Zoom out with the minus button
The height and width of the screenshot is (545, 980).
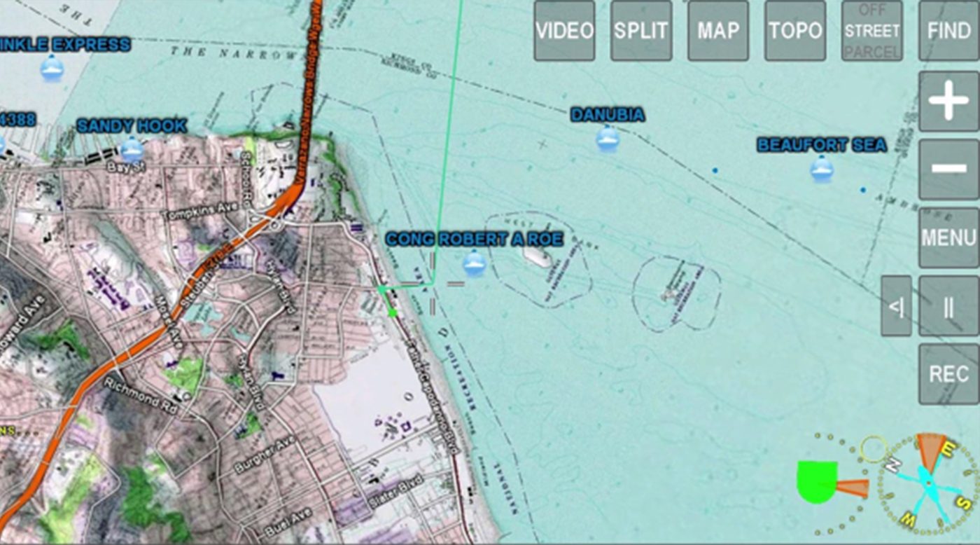point(948,169)
